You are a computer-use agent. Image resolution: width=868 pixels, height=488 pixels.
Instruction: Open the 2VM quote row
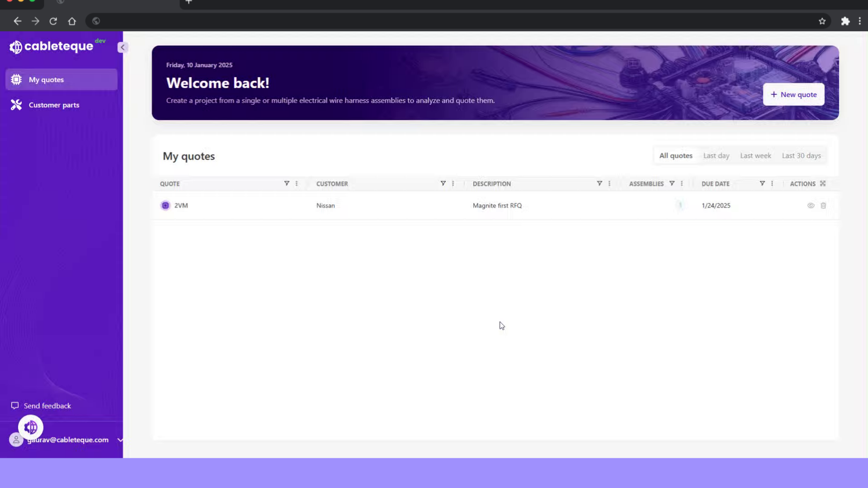pyautogui.click(x=181, y=206)
